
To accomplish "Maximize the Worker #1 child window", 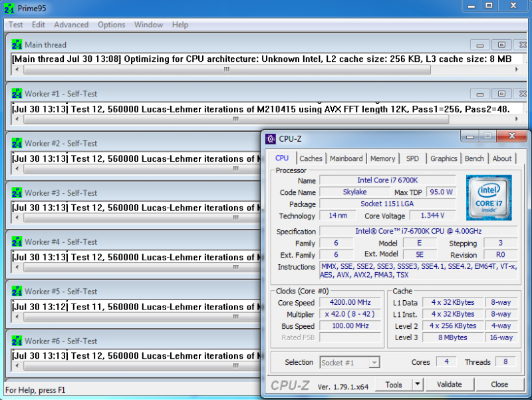I will click(x=501, y=94).
